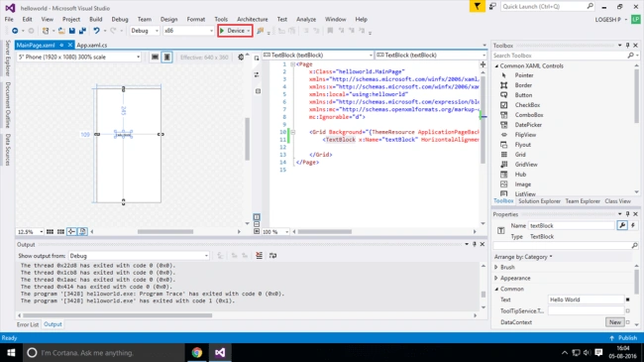Collapse the Common XAML Controls group
644x362 pixels.
click(496, 65)
